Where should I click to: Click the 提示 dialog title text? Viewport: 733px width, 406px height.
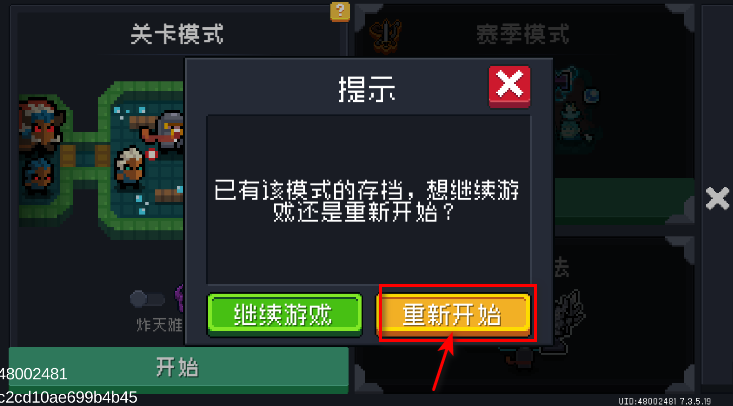(367, 88)
